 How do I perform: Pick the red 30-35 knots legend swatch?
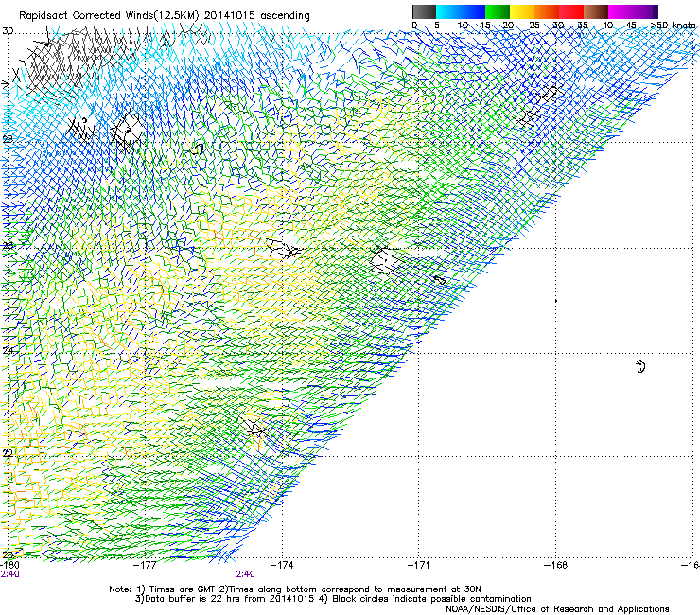click(571, 11)
